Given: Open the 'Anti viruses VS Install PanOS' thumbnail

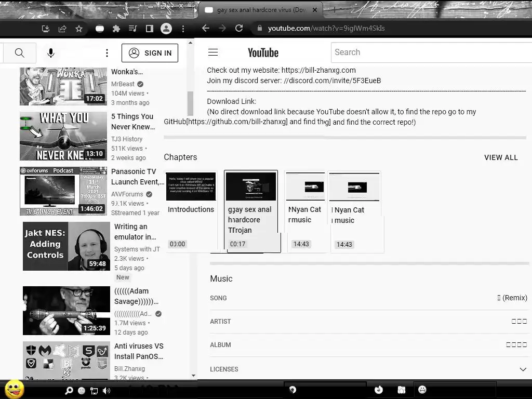Looking at the screenshot, I should click(x=66, y=361).
